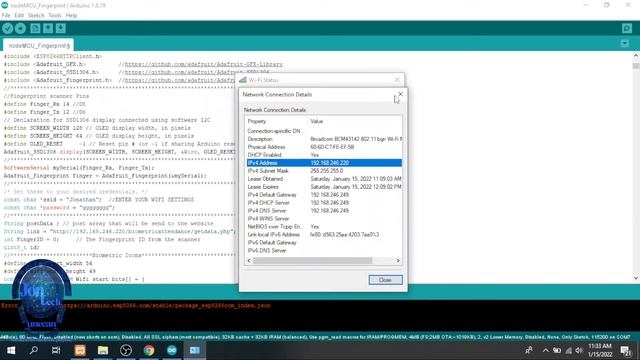Click the #define SCREEN_WIDTH 128 line
Image resolution: width=640 pixels, height=360 pixels.
click(x=97, y=128)
